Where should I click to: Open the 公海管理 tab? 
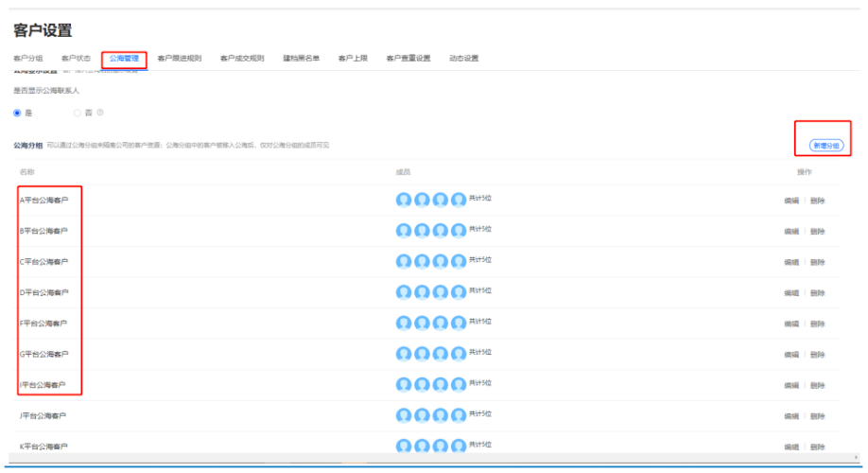[124, 58]
